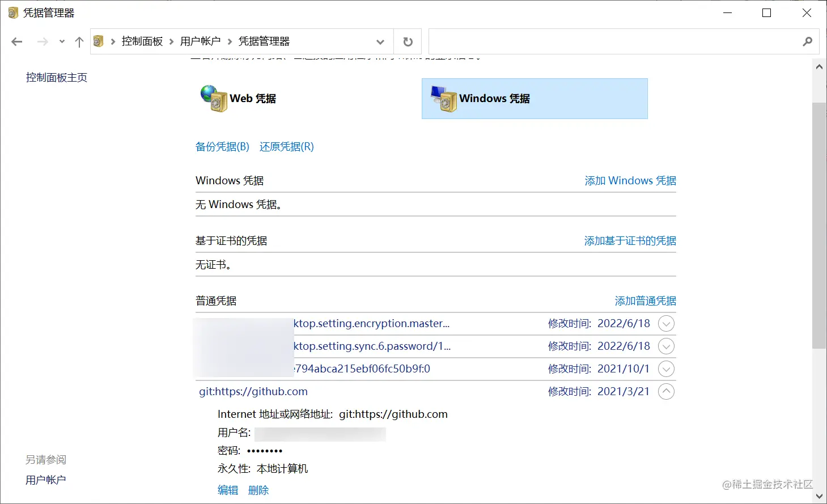Click the 2021/3/21 modified date text

[x=624, y=392]
